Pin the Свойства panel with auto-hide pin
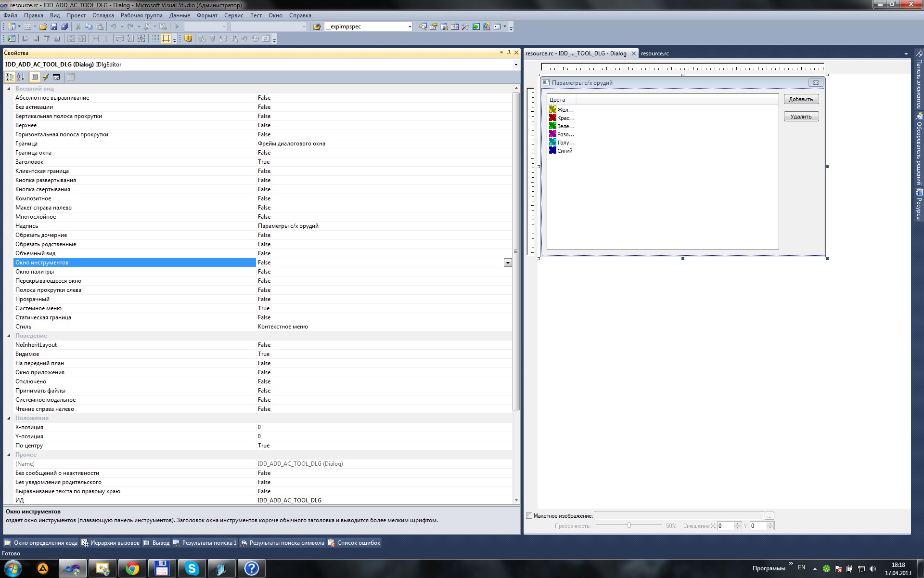924x578 pixels. click(509, 53)
